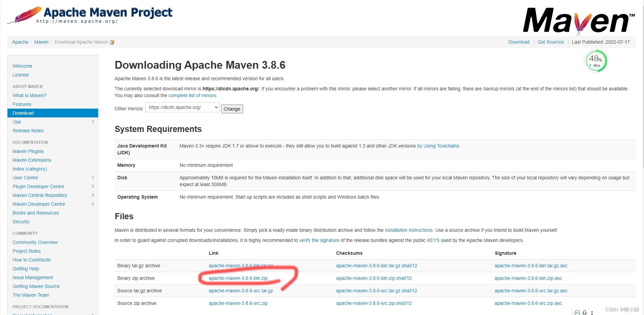Select the What is Maven? item
The width and height of the screenshot is (644, 315).
point(29,95)
